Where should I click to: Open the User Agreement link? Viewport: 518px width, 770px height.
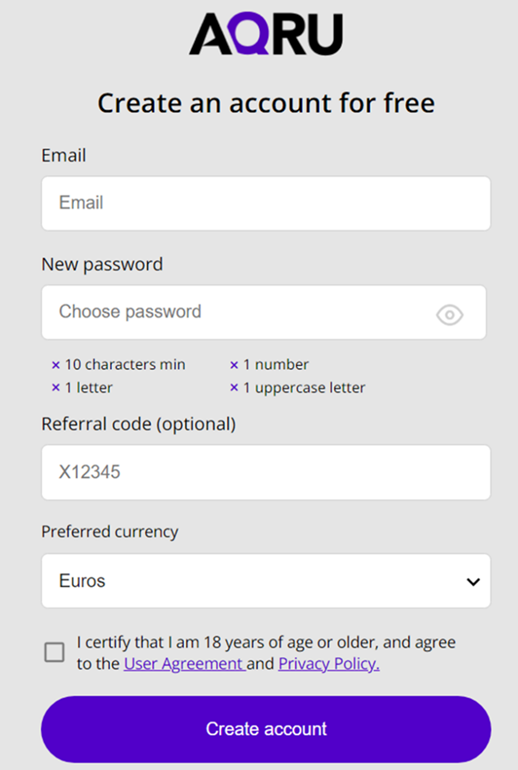(x=184, y=664)
